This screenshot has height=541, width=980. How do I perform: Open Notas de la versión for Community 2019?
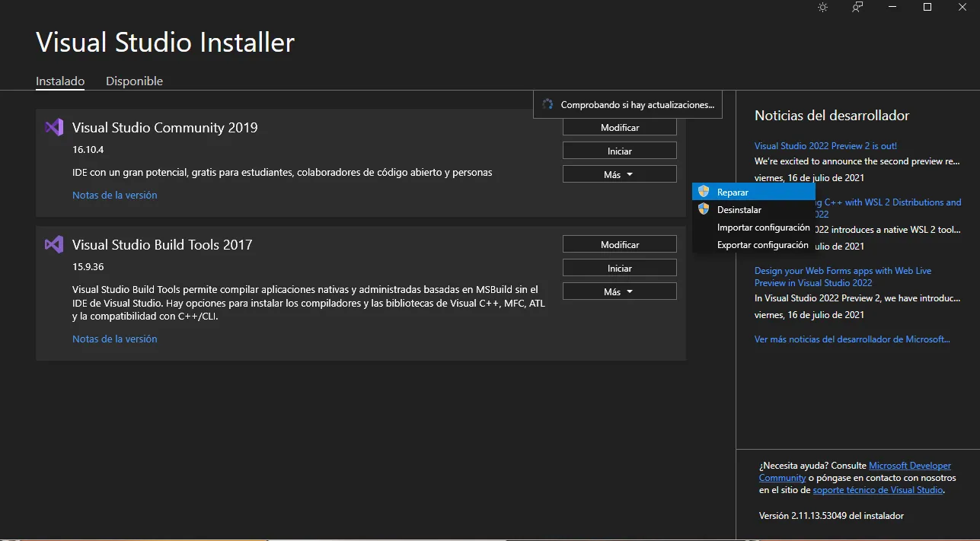click(x=115, y=195)
